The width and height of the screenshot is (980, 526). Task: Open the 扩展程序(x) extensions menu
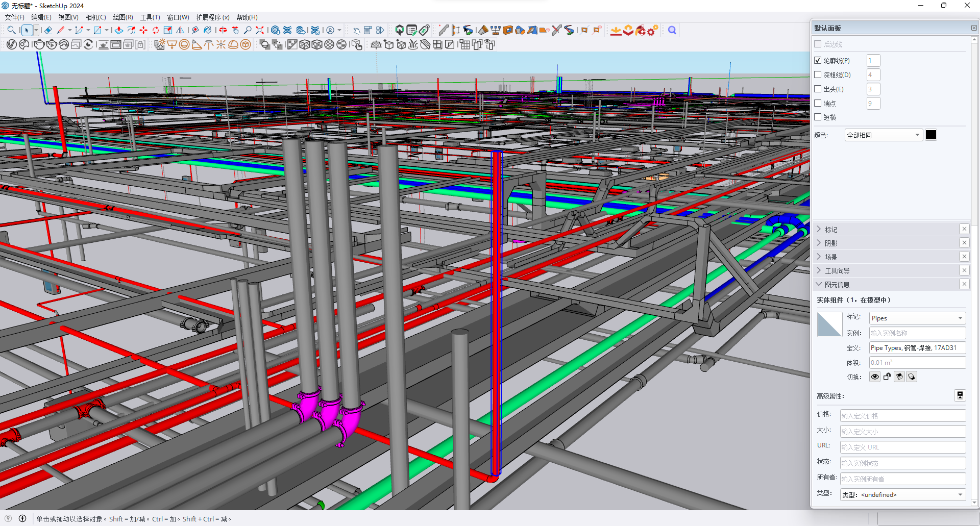point(212,17)
